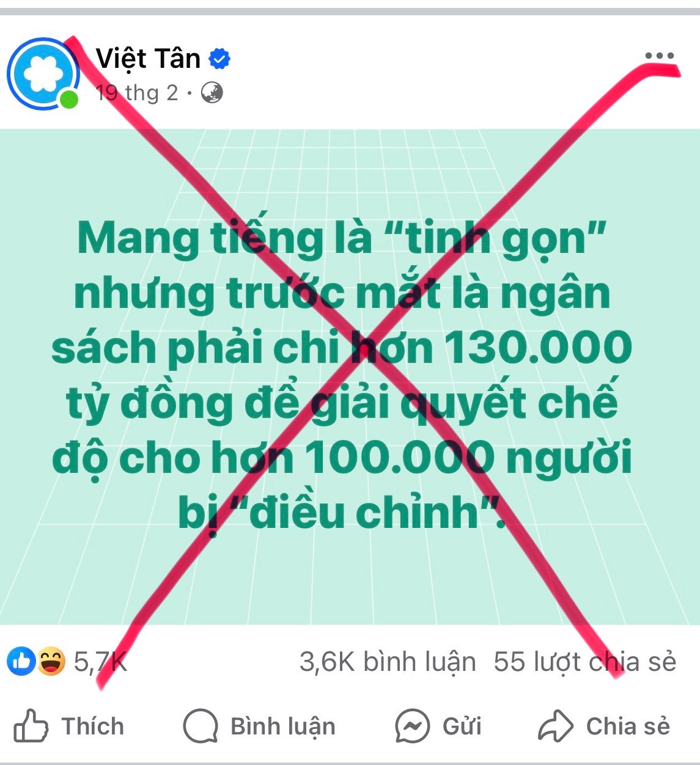Click the blue verified badge
Image resolution: width=700 pixels, height=765 pixels.
pos(219,59)
